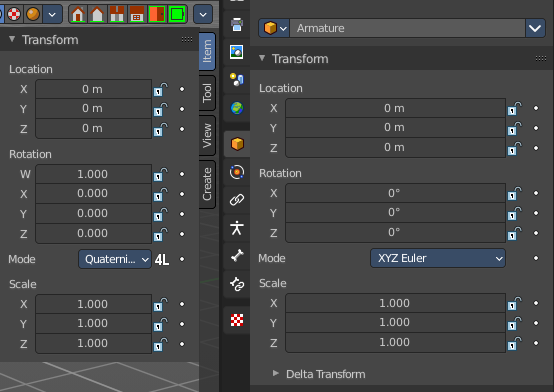554x392 pixels.
Task: Animate sidebar Rotation W via its dot
Action: [182, 174]
